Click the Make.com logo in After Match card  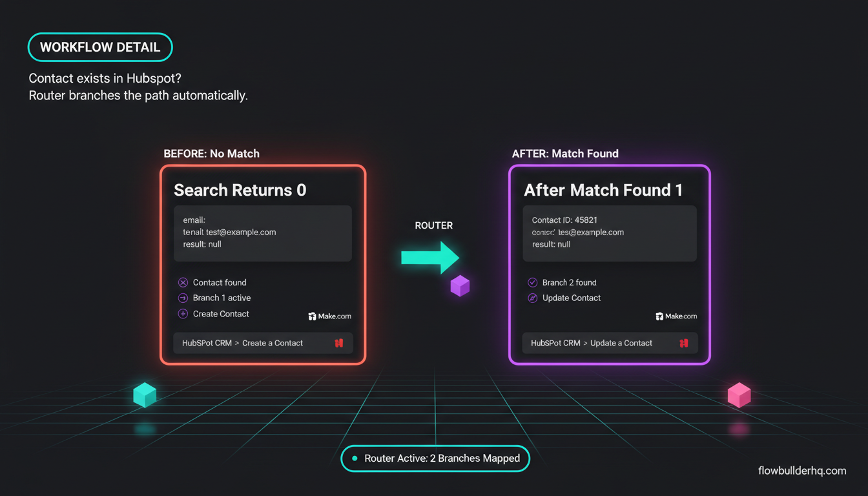point(676,316)
